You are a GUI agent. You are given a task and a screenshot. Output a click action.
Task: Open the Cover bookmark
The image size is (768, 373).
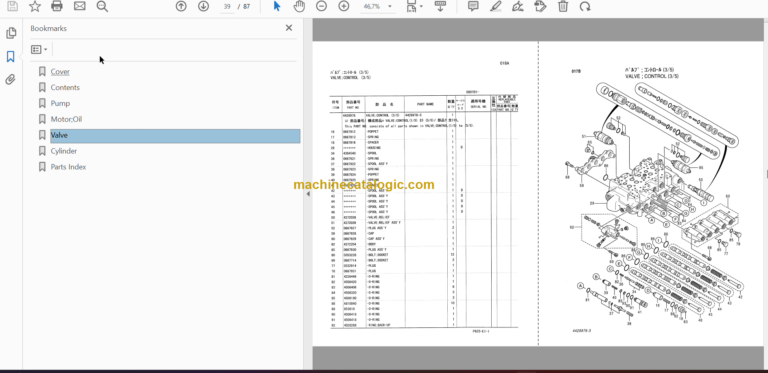[60, 71]
